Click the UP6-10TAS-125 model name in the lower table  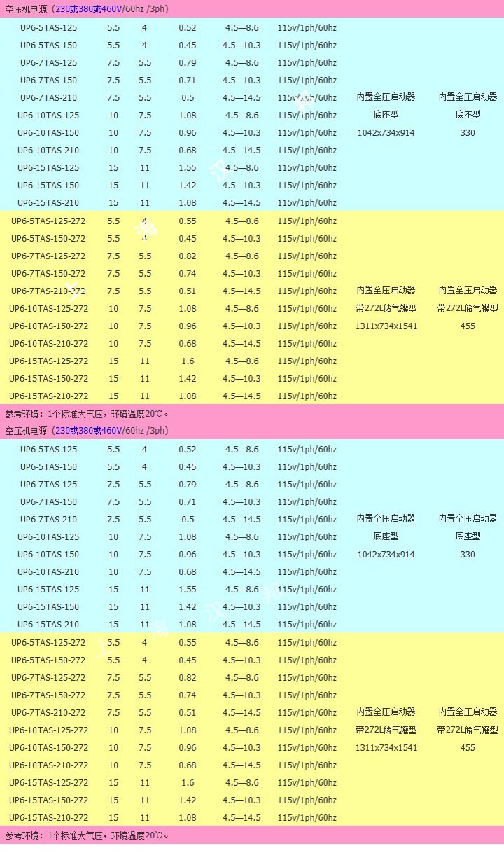click(x=49, y=537)
